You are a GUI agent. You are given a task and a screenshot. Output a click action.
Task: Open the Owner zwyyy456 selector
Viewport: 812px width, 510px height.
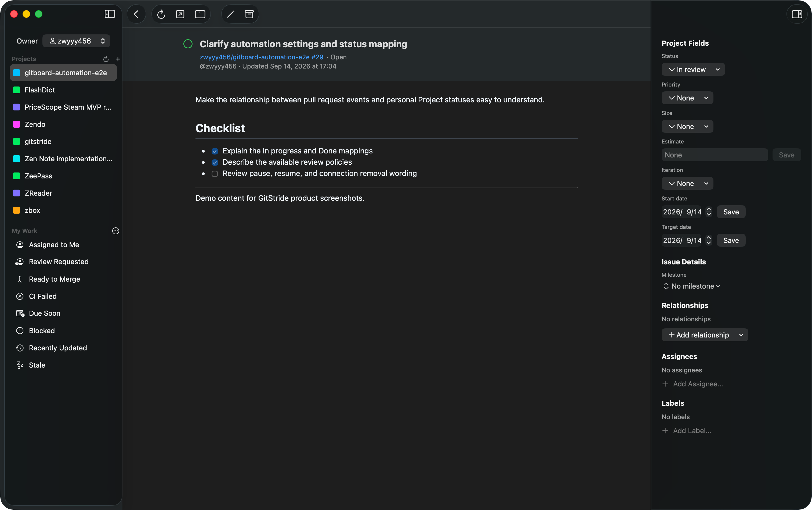tap(77, 41)
